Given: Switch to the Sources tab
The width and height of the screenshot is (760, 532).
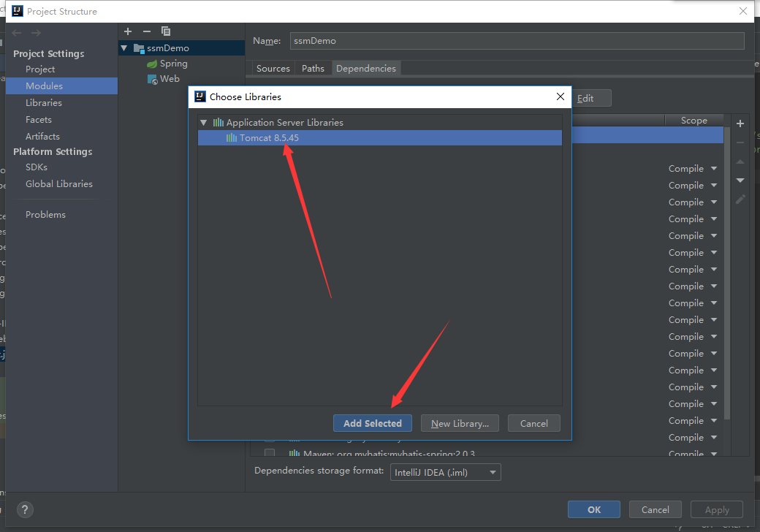Looking at the screenshot, I should click(x=273, y=68).
